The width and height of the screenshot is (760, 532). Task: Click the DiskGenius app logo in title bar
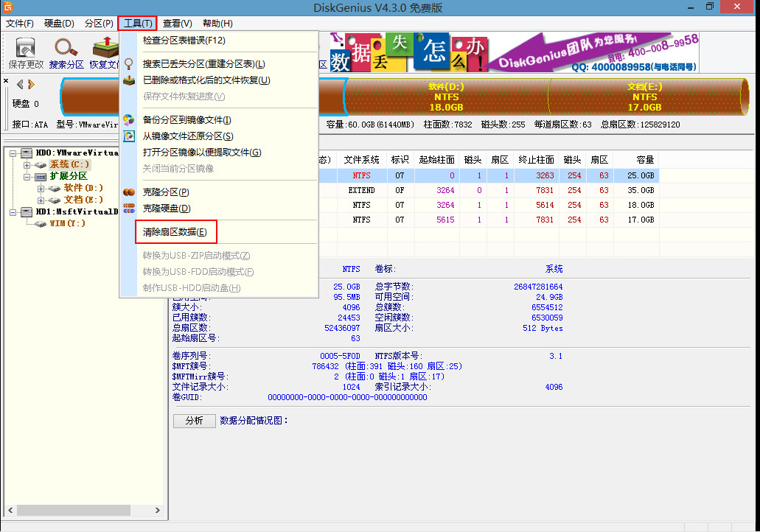[8, 7]
